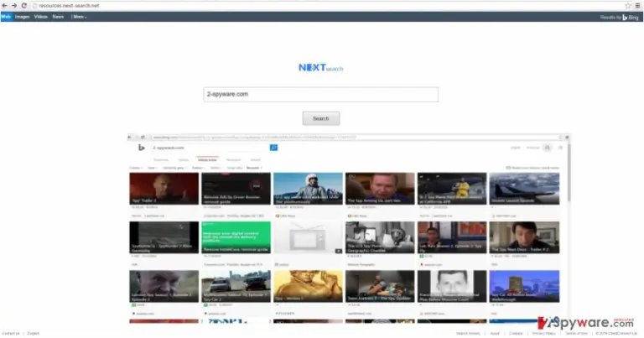The image size is (644, 338).
Task: Expand the More dropdown in top bar
Action: tap(79, 17)
